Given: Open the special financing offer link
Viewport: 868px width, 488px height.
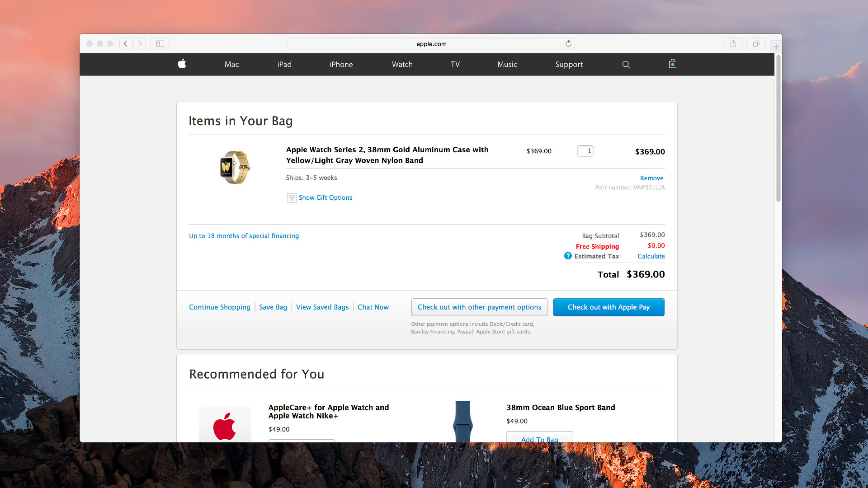Looking at the screenshot, I should coord(244,235).
